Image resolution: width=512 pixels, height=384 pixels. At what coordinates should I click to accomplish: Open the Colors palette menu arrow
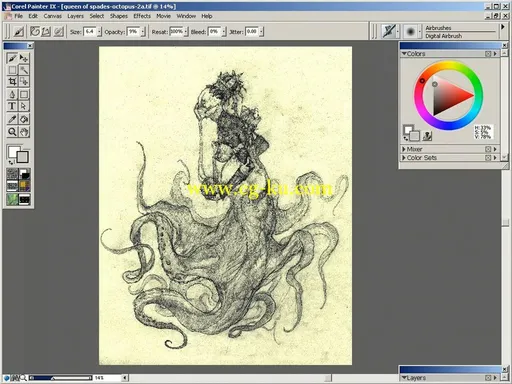495,54
